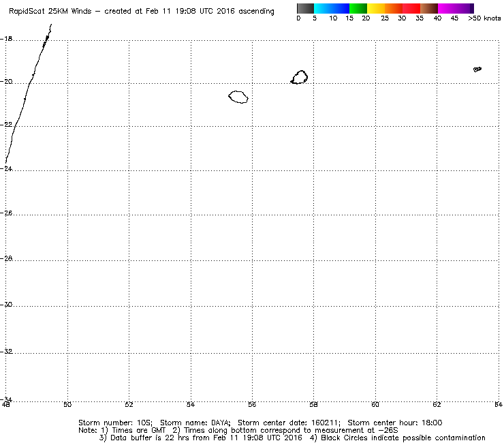Click the latitude label '-20'
The width and height of the screenshot is (504, 443).
point(6,82)
